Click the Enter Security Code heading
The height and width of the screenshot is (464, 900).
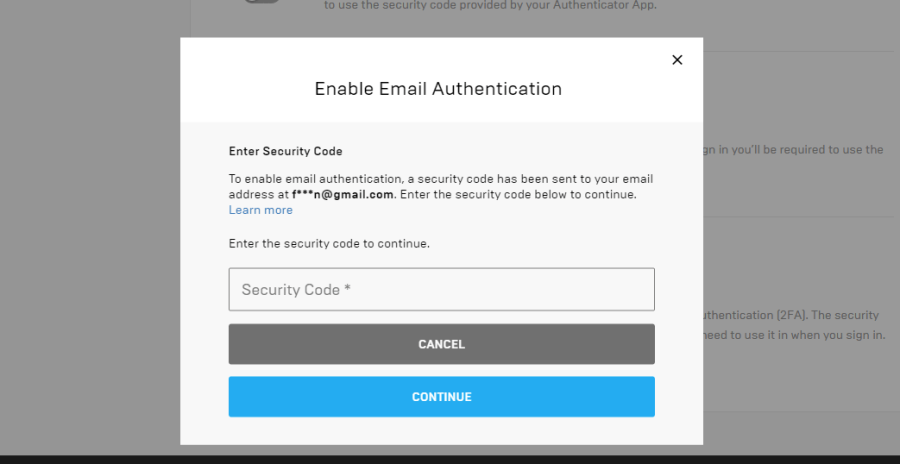tap(285, 152)
